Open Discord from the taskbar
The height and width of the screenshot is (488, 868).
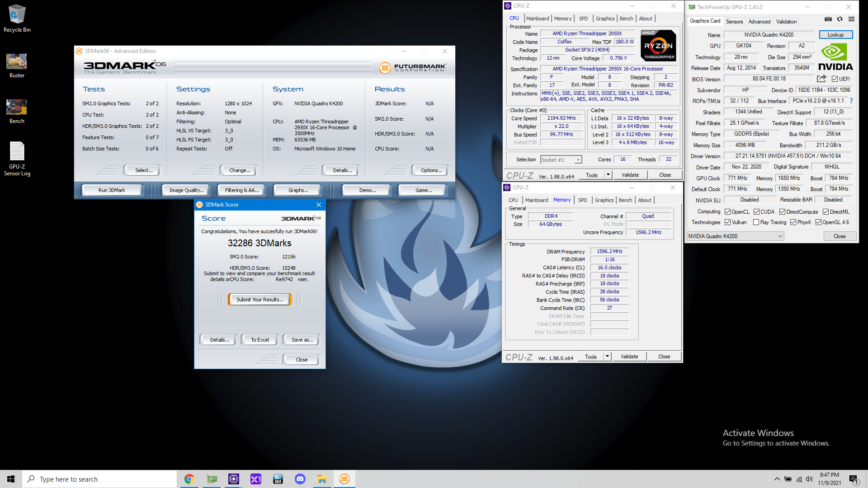click(x=300, y=479)
